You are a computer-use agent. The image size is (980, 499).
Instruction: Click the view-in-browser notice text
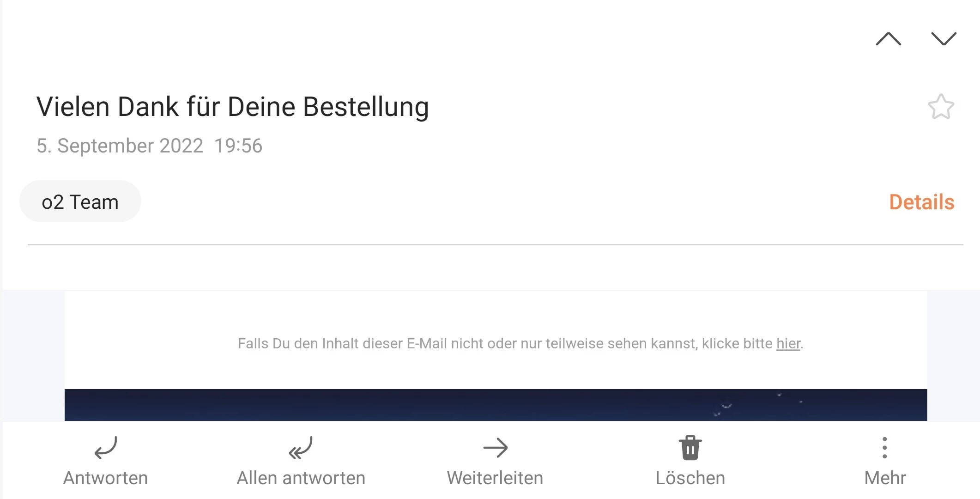520,344
